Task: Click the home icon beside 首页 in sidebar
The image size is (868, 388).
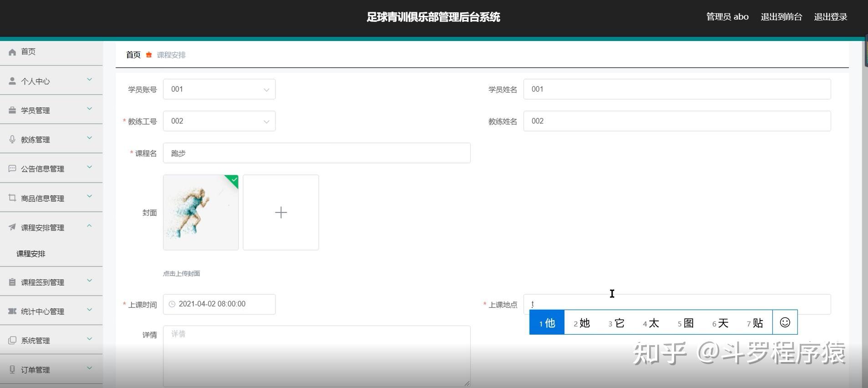Action: point(12,52)
